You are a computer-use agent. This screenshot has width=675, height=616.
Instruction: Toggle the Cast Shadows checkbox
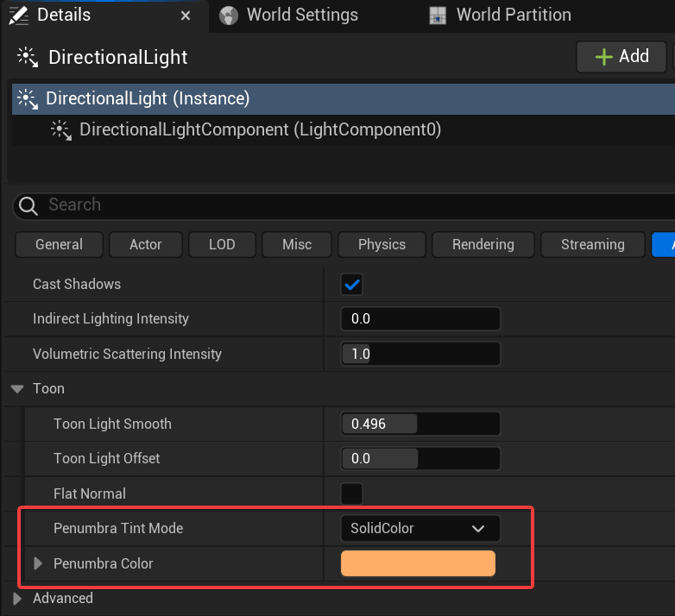[351, 285]
